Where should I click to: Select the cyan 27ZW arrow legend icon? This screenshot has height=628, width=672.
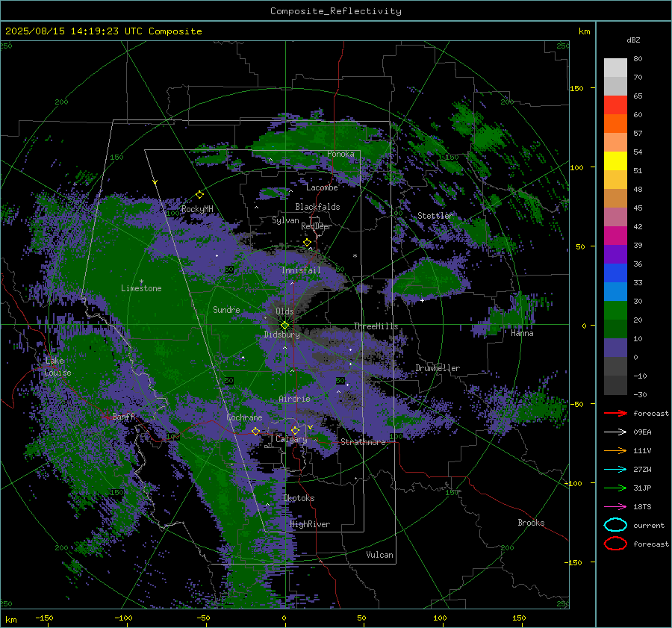click(615, 470)
